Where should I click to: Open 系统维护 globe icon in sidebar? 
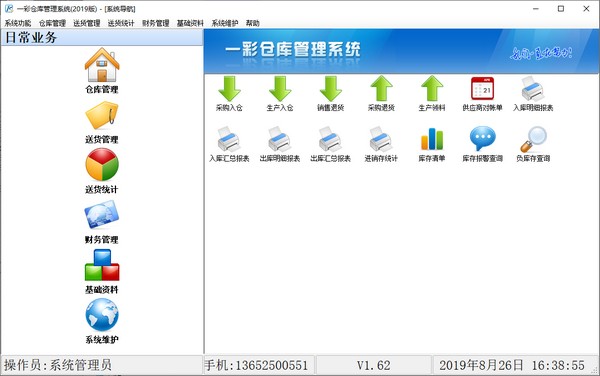[x=102, y=315]
